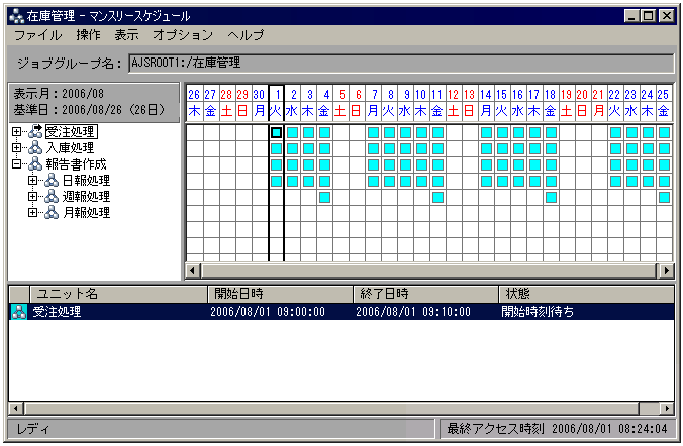Select the 入庫処理 schedule square on day 2
The height and width of the screenshot is (446, 683).
click(292, 149)
